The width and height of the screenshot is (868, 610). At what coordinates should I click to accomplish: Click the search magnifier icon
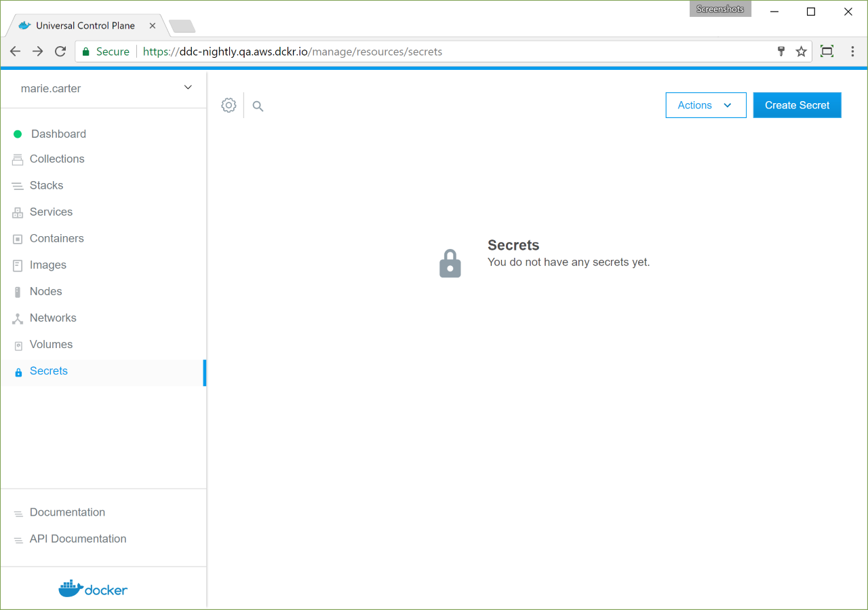coord(258,106)
